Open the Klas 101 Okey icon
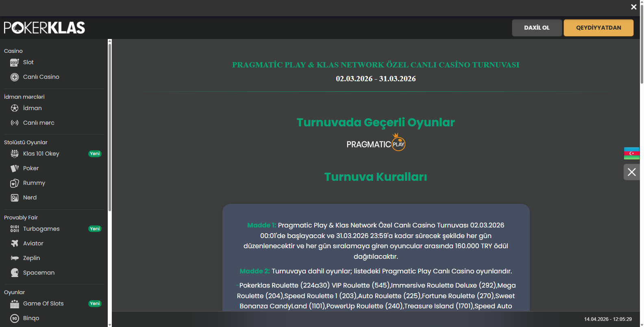This screenshot has height=327, width=644. pos(15,154)
